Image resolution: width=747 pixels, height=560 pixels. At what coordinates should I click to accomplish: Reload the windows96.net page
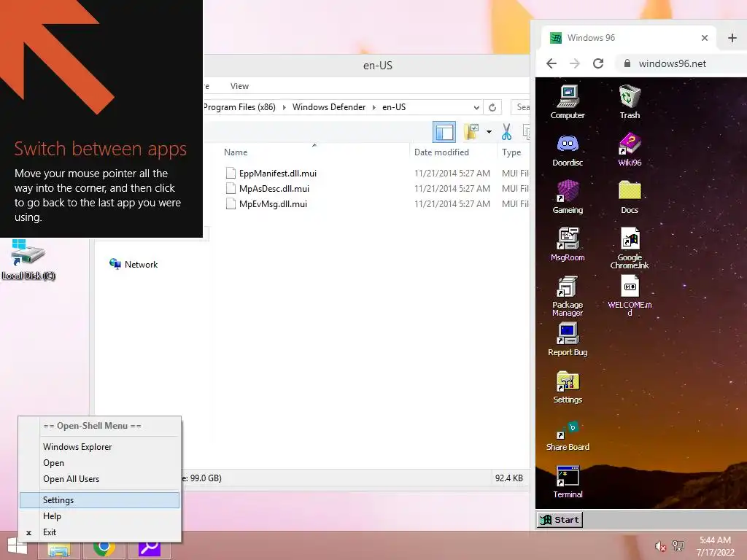598,63
